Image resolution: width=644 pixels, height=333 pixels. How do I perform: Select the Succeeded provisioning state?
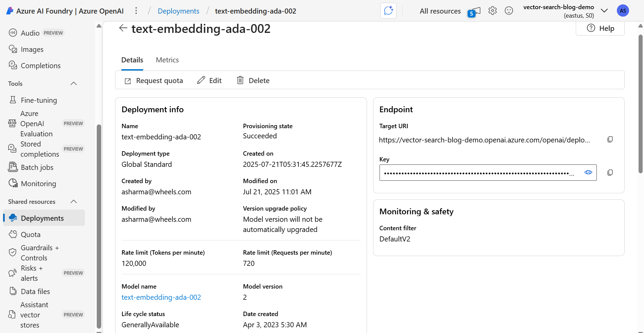pos(260,136)
